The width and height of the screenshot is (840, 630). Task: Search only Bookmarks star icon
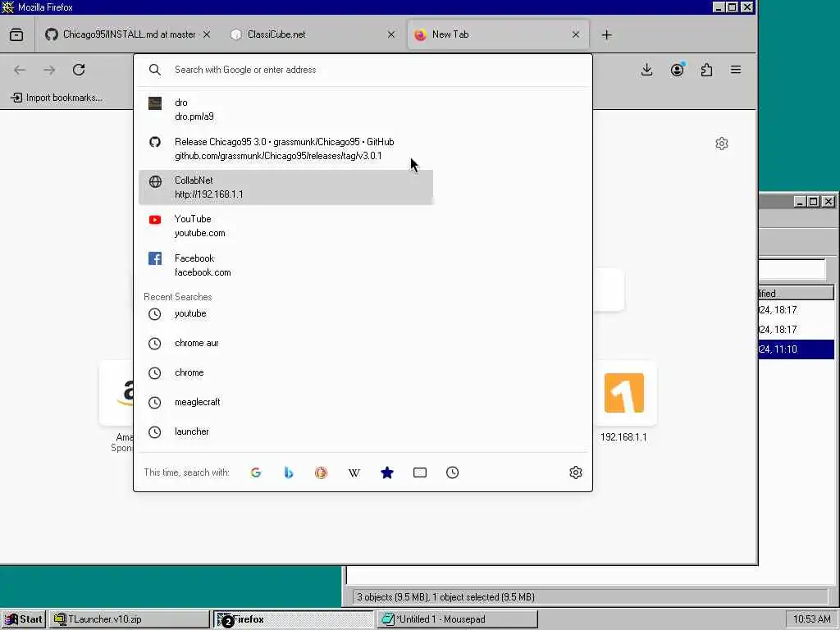click(x=387, y=472)
